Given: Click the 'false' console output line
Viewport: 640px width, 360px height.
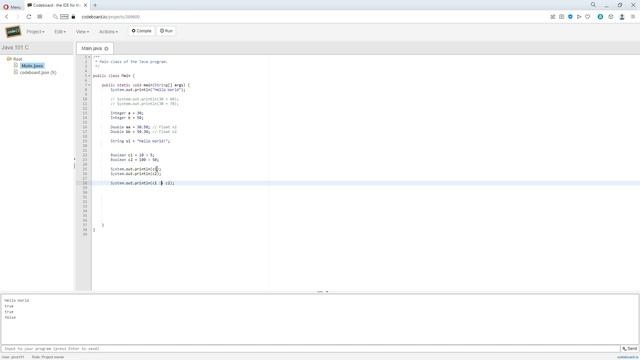Looking at the screenshot, I should point(10,318).
